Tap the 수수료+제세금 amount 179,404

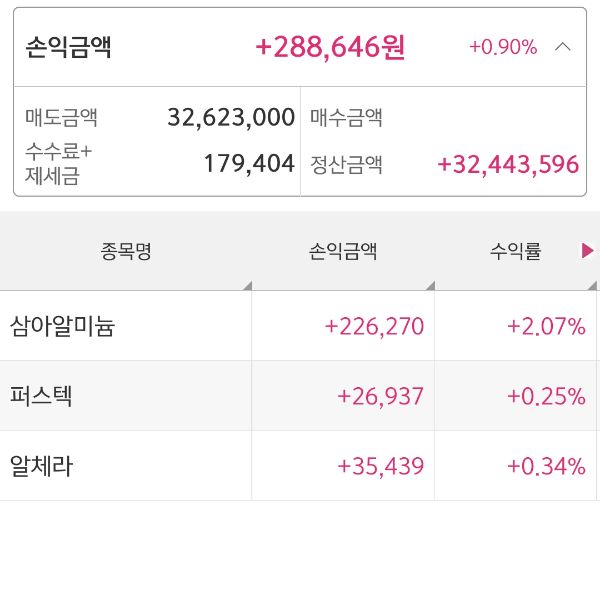pos(249,164)
